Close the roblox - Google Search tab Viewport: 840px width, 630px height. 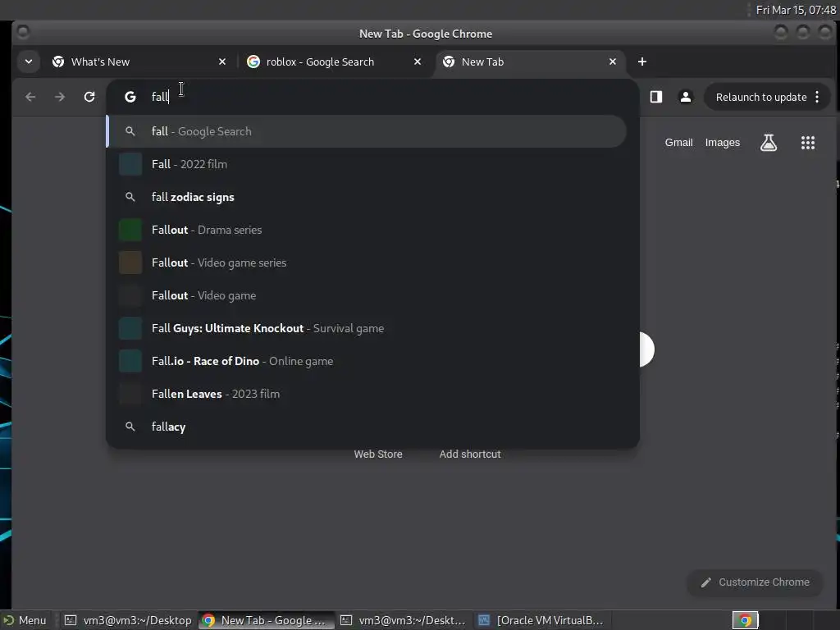(x=418, y=62)
